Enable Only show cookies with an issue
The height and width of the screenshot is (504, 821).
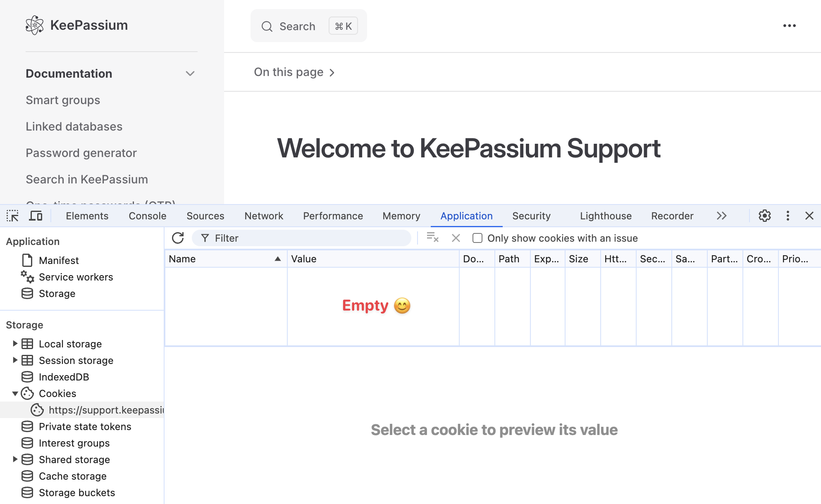tap(477, 238)
